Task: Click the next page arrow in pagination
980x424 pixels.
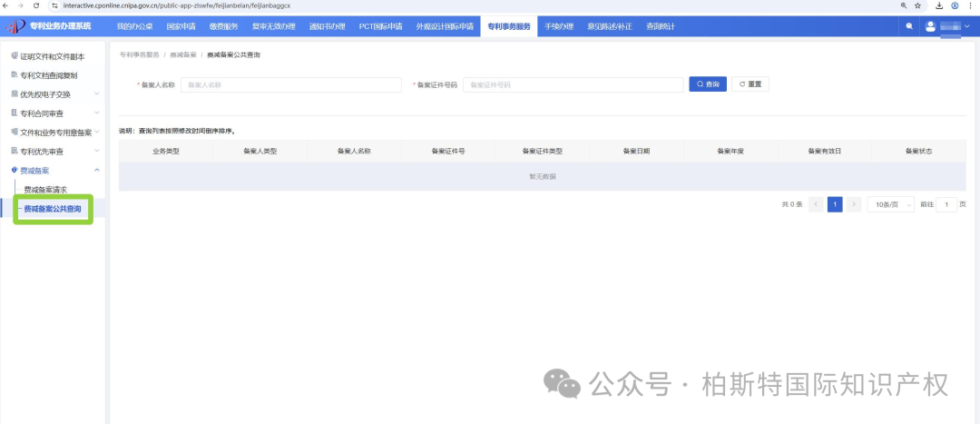Action: tap(855, 204)
